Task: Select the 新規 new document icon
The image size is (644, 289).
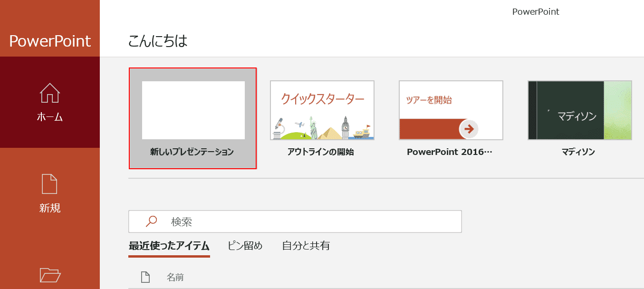Action: click(50, 184)
